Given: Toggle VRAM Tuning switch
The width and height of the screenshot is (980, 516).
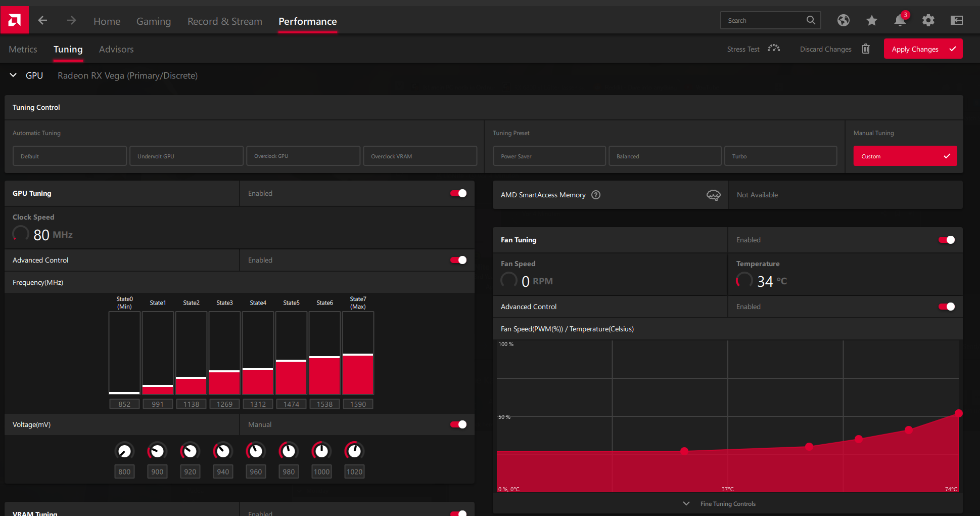Looking at the screenshot, I should point(458,513).
